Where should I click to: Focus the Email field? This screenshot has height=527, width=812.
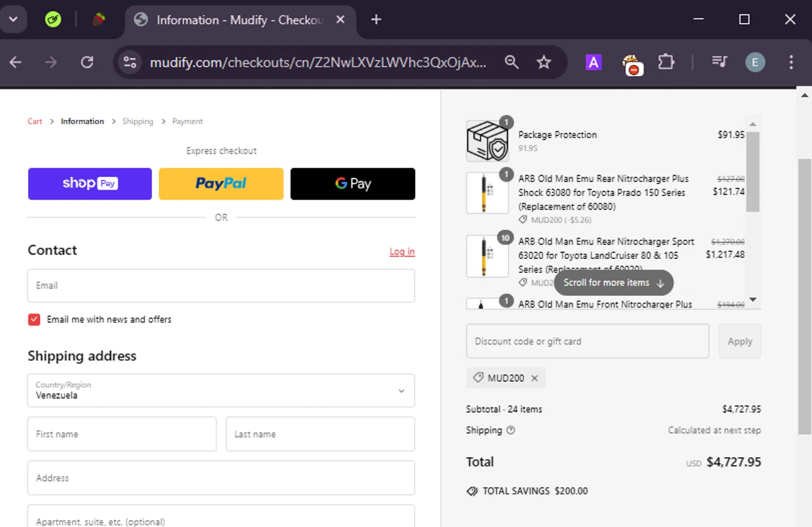221,285
